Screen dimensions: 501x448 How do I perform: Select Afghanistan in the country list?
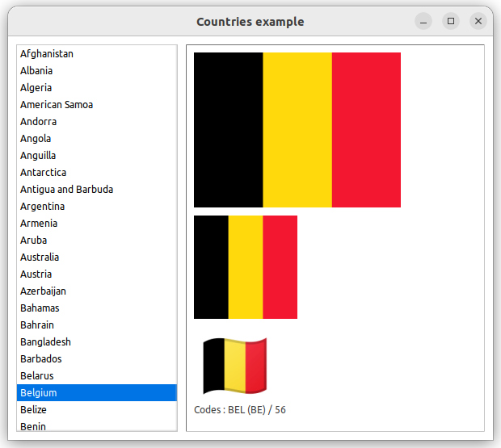(47, 54)
